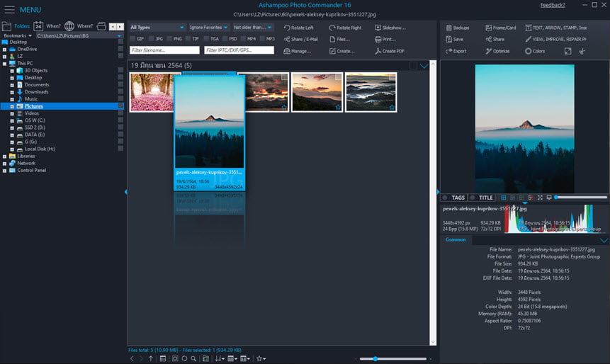Screen dimensions: 610x364
Task: Start the Slideshow
Action: click(x=390, y=28)
